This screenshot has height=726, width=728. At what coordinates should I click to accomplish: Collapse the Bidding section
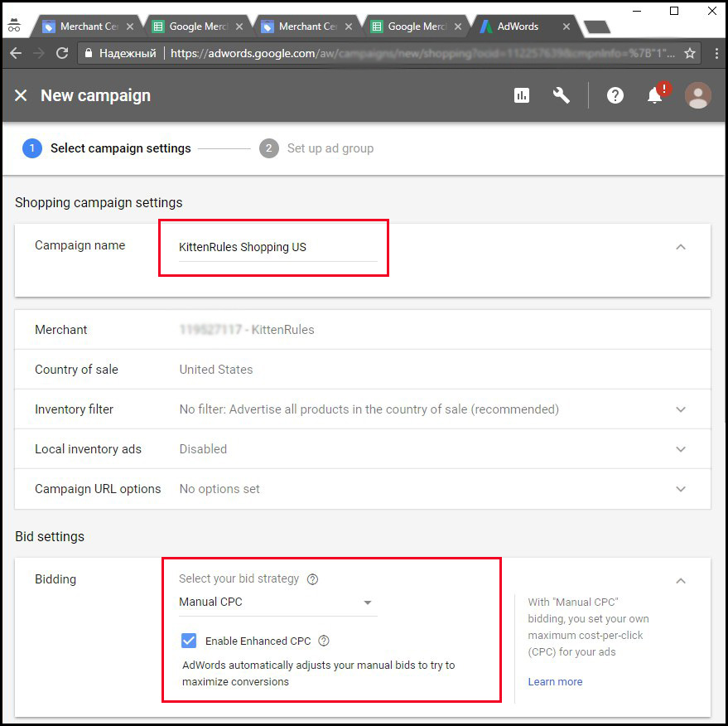coord(680,581)
